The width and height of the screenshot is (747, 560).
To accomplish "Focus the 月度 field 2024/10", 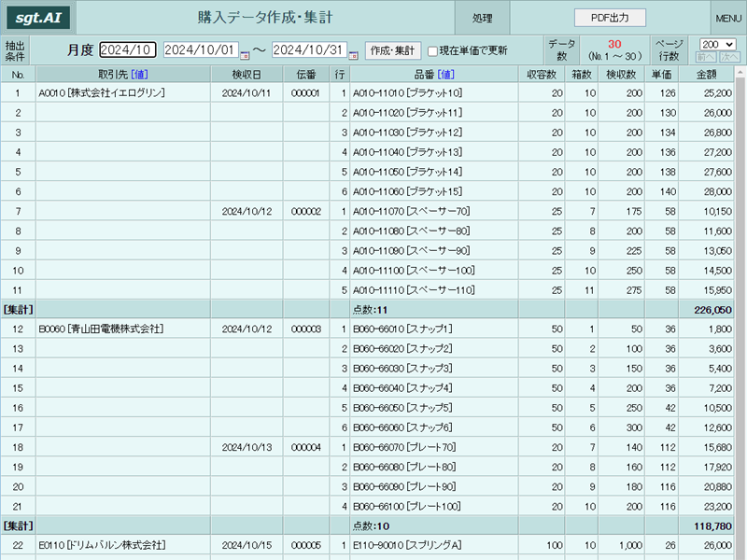I will click(128, 49).
